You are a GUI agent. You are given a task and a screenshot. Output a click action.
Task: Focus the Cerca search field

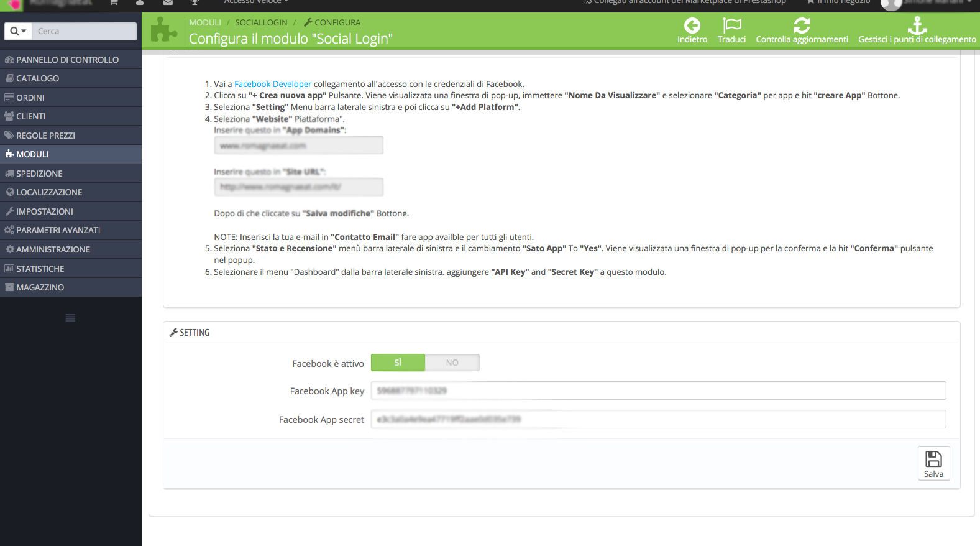point(85,31)
